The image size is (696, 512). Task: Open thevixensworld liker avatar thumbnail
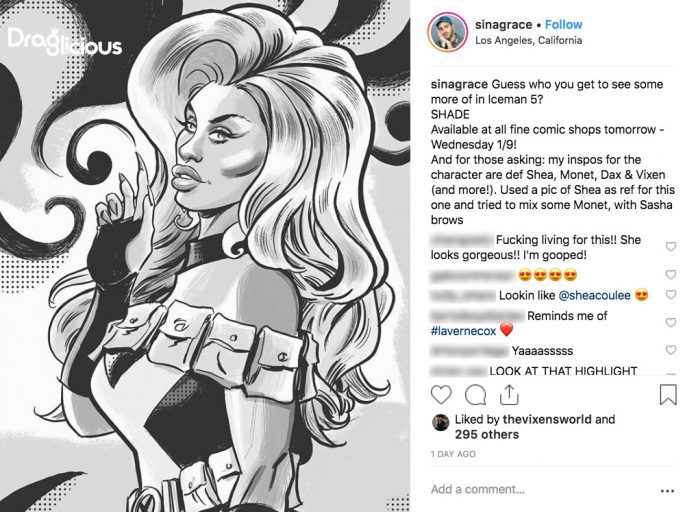(440, 422)
